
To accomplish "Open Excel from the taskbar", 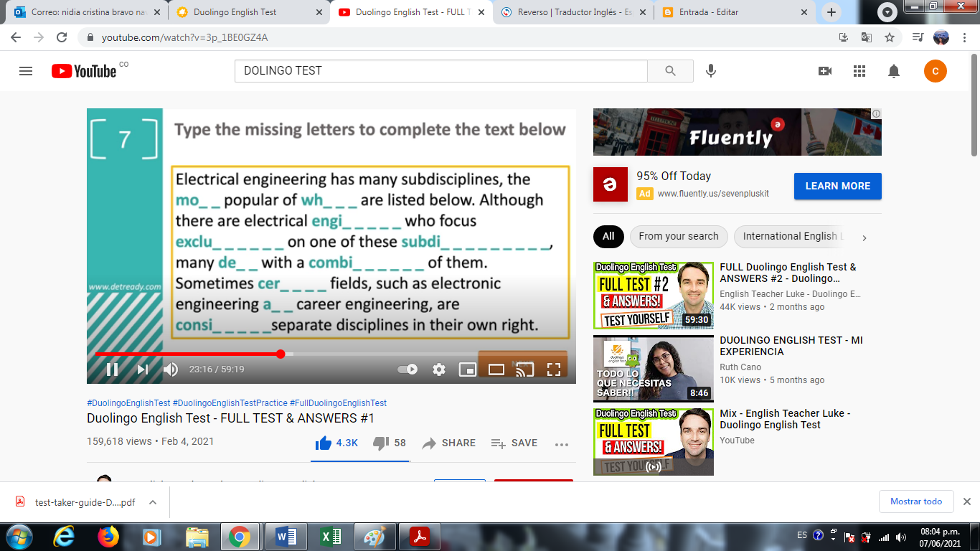I will pos(331,537).
